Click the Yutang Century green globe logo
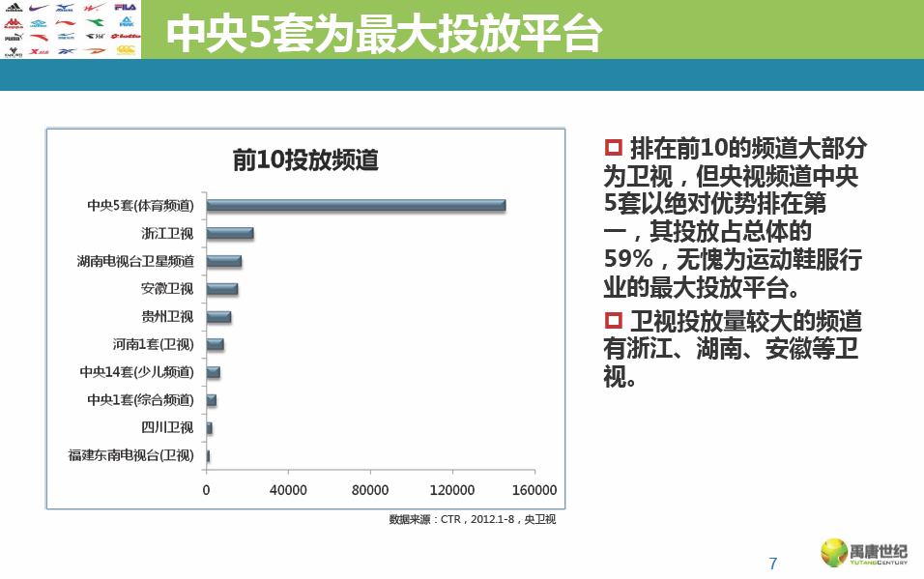Viewport: 924px width, 579px height. click(x=833, y=552)
